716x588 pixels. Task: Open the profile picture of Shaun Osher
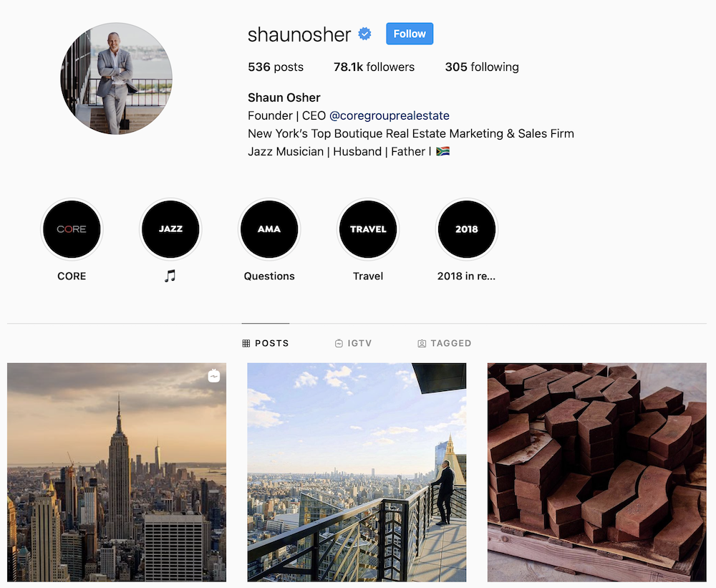tap(117, 79)
